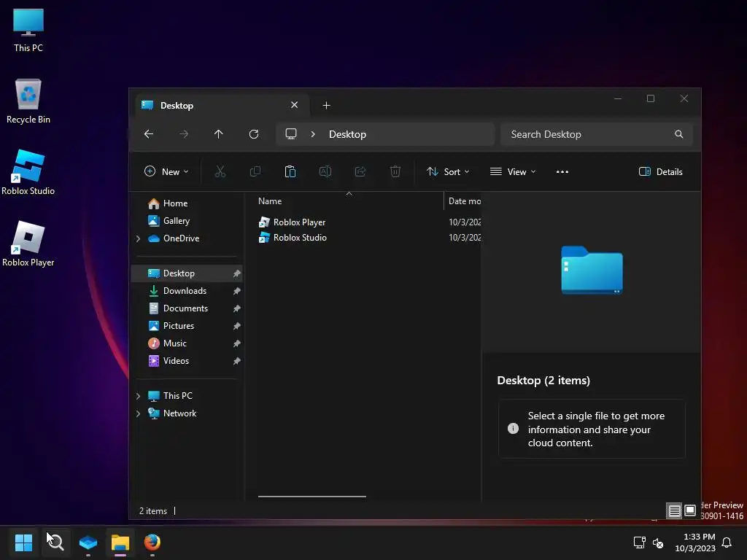Click the pin next to Music
The image size is (747, 560).
(237, 343)
